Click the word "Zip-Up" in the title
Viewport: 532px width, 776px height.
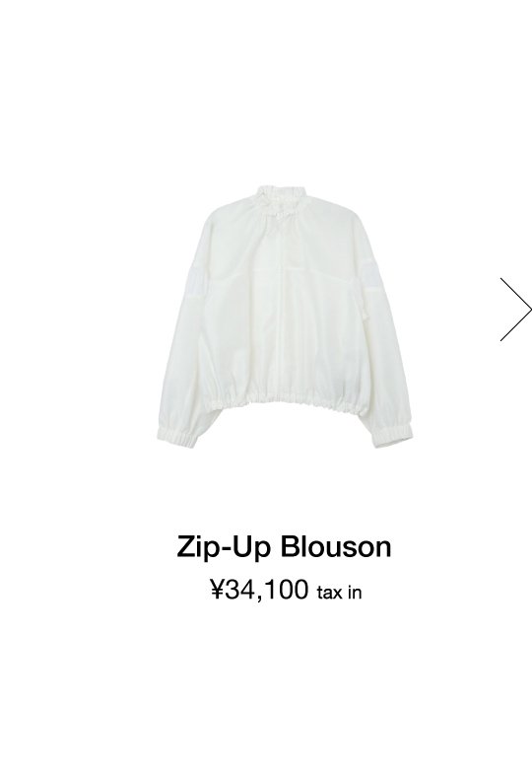point(225,548)
